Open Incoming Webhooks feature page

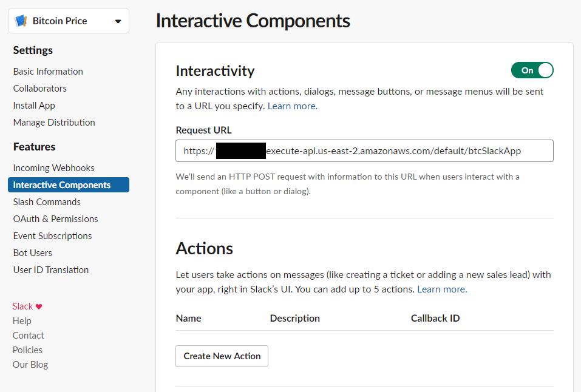54,168
